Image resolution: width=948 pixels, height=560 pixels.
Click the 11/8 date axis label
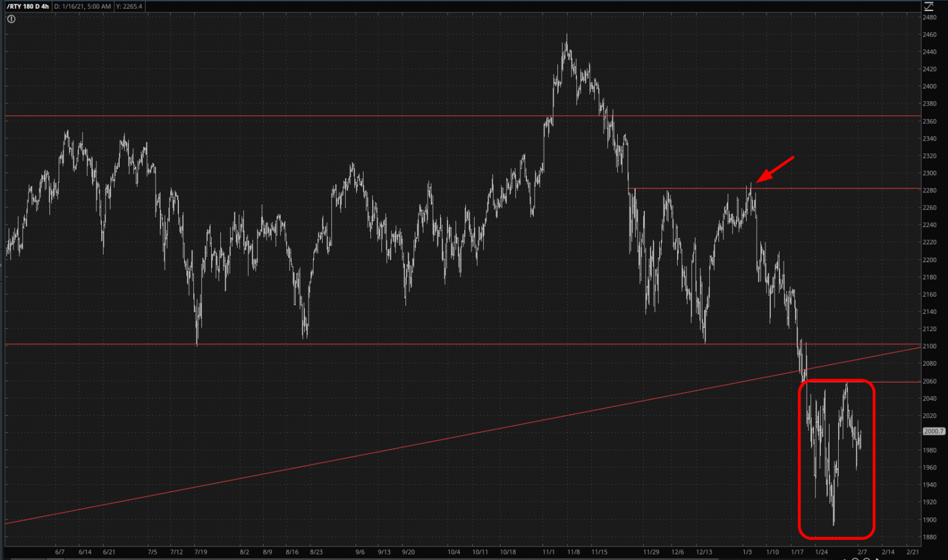pyautogui.click(x=573, y=552)
